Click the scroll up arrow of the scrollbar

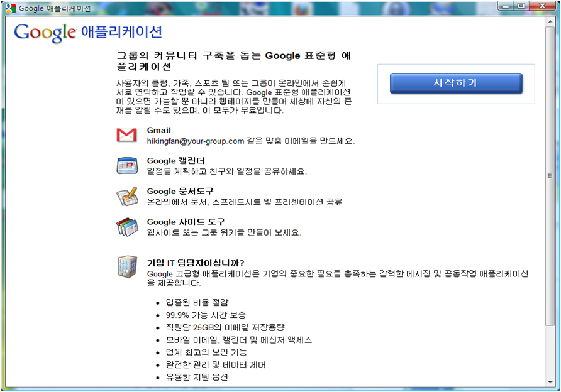(x=550, y=22)
